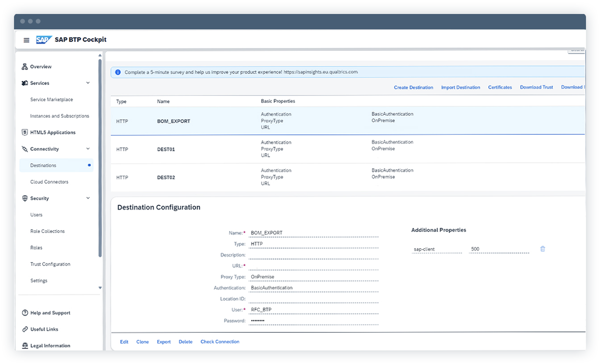Click Check Connection for BOM_EXPORT

pos(220,342)
